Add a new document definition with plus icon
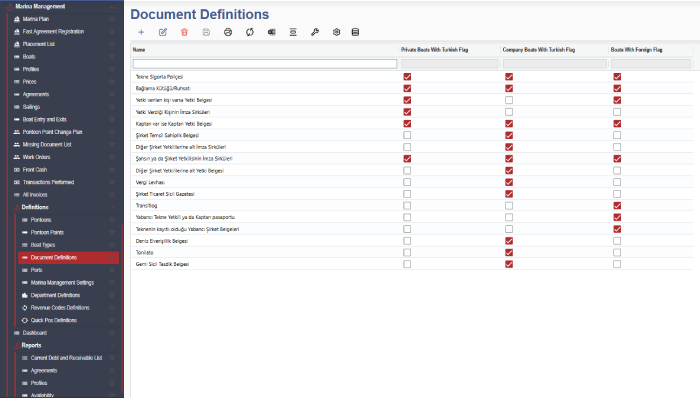The width and height of the screenshot is (700, 398). [141, 32]
